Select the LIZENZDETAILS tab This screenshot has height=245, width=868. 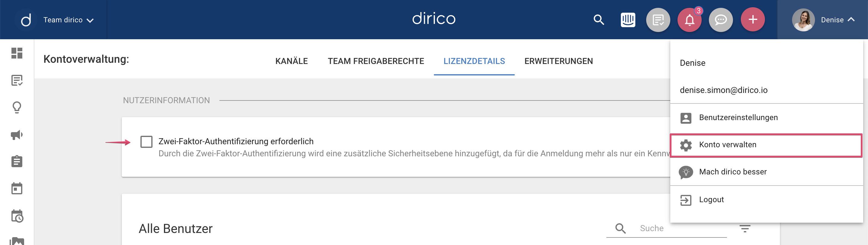click(474, 61)
